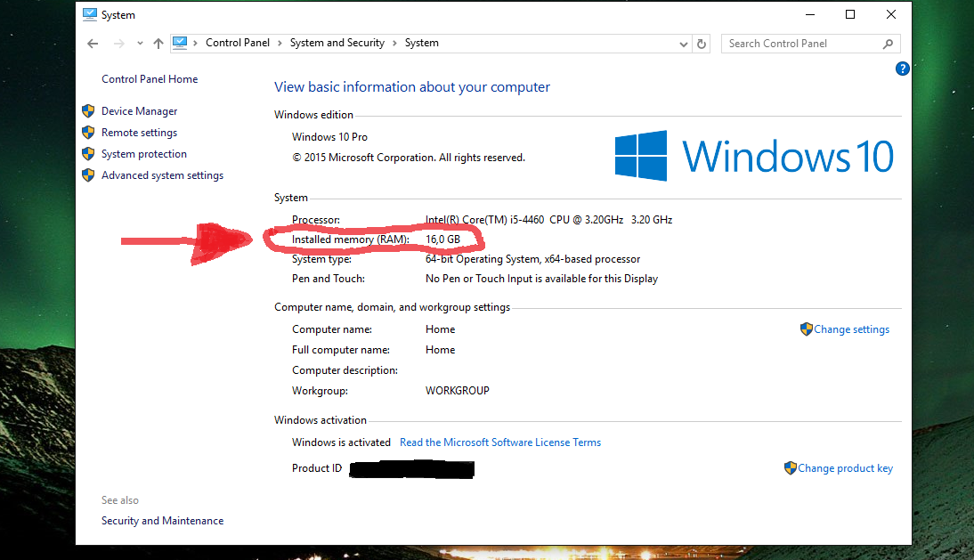The image size is (974, 560).
Task: Click Change settings for computer name
Action: click(851, 329)
